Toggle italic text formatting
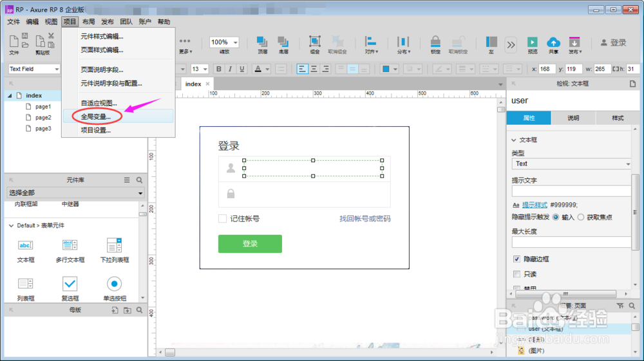Screen dimensions: 644x361 pyautogui.click(x=230, y=69)
